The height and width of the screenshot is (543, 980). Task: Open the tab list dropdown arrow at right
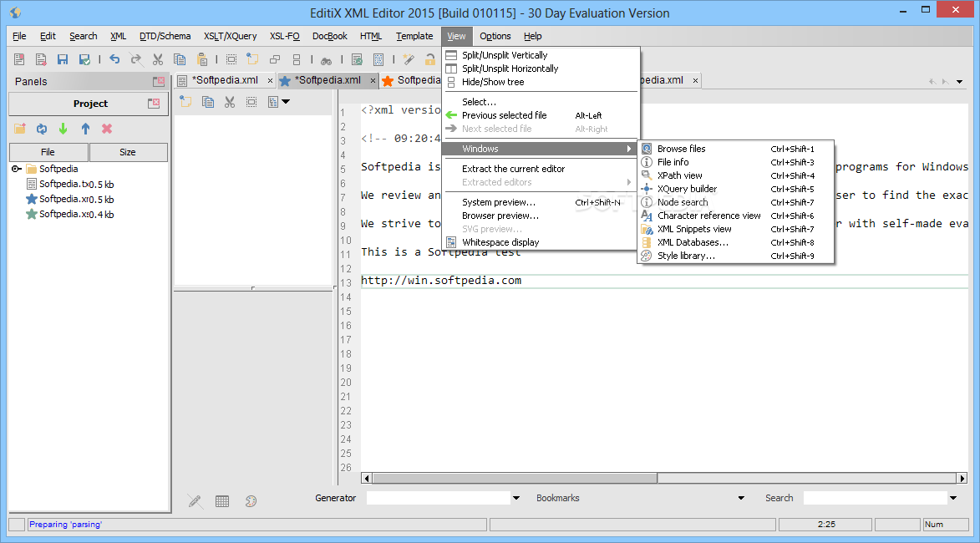(x=959, y=81)
